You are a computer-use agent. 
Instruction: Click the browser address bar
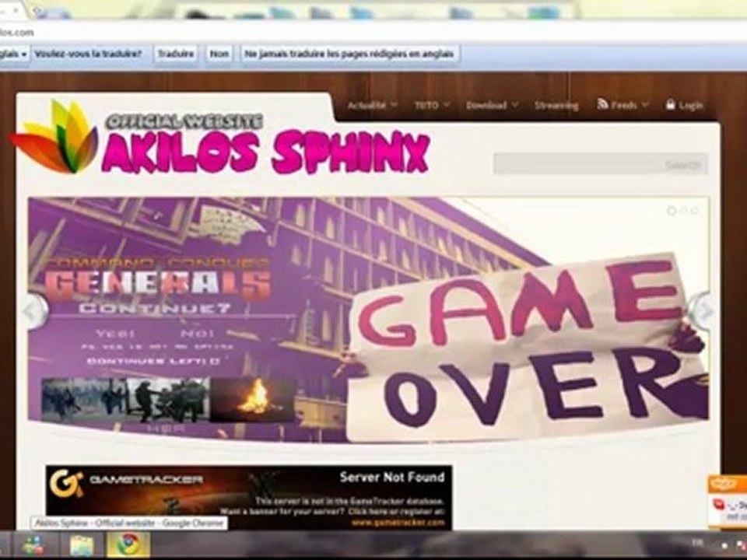pos(373,33)
